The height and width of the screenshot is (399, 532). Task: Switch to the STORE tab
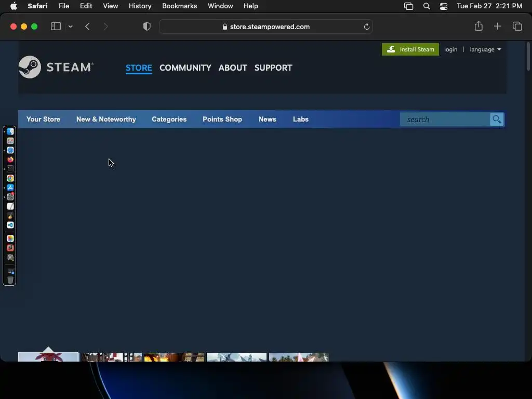(139, 68)
